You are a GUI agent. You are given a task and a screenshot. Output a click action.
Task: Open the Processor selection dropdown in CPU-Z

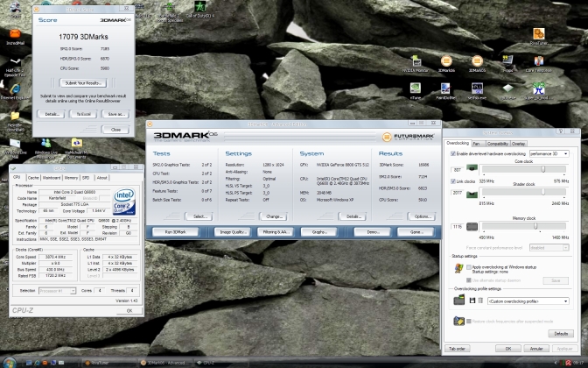coord(57,291)
